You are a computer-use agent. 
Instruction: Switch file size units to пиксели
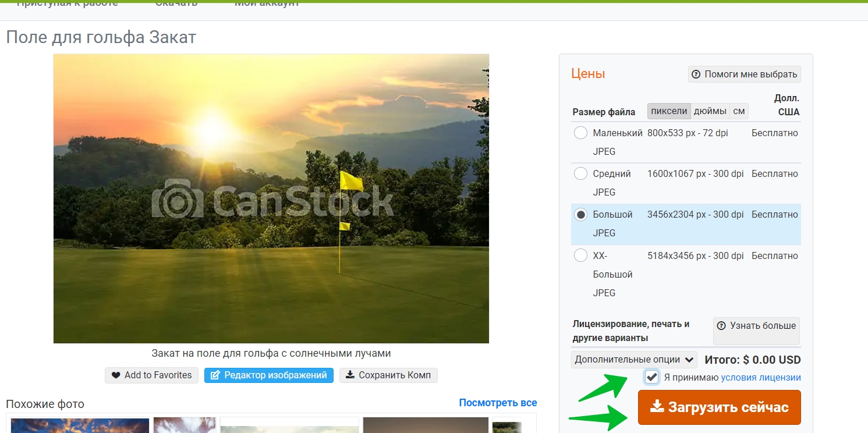pos(669,111)
